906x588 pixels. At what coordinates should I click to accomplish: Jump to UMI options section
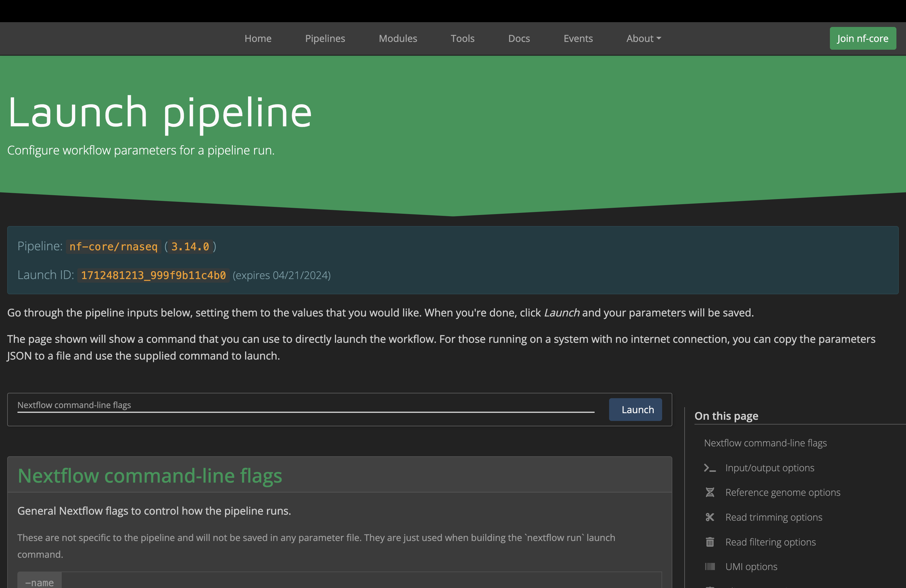pos(751,567)
